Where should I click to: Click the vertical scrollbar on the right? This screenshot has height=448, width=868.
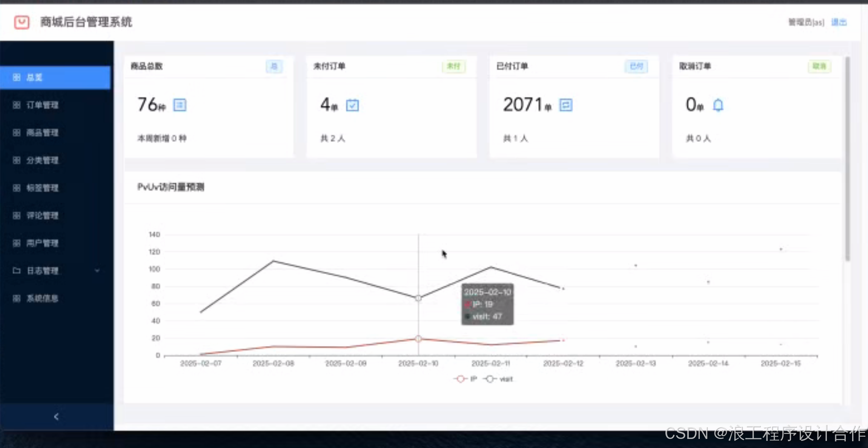(x=848, y=159)
